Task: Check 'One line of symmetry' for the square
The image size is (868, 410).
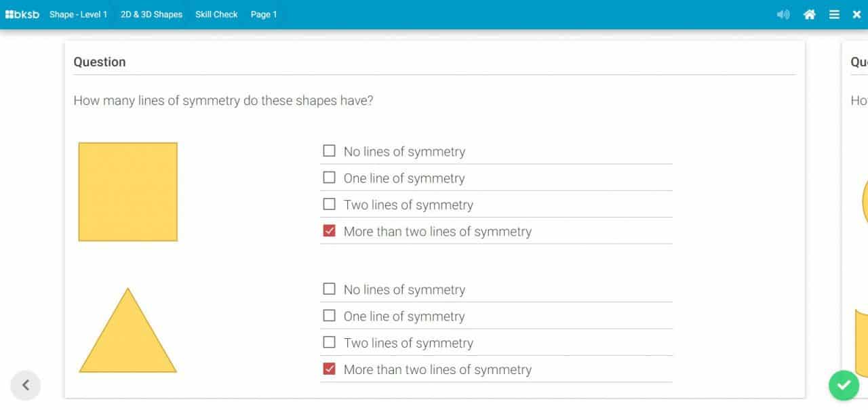Action: (x=330, y=178)
